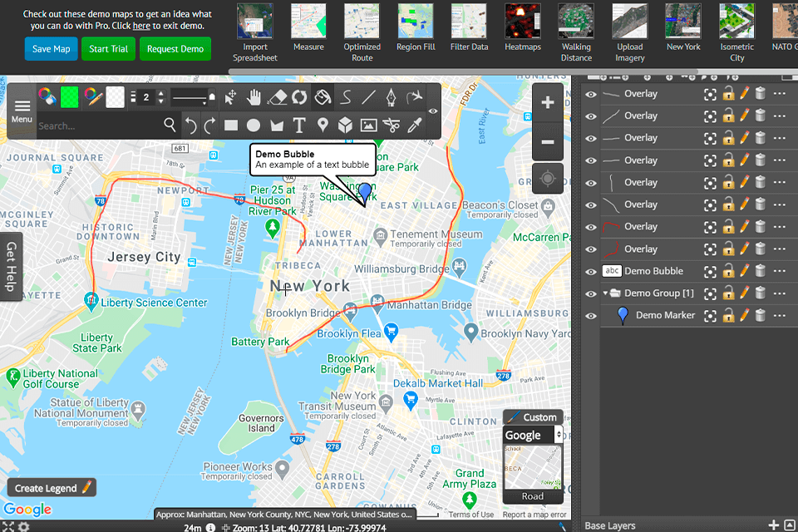The height and width of the screenshot is (532, 798).
Task: Select the eraser tool
Action: point(276,96)
